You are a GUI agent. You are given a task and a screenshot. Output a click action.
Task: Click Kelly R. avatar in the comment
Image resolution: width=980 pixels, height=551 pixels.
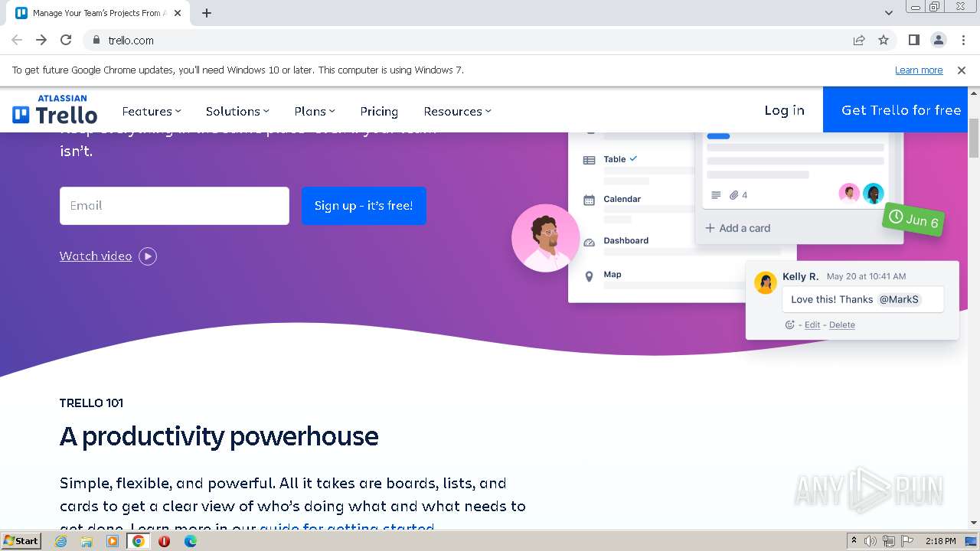point(766,282)
